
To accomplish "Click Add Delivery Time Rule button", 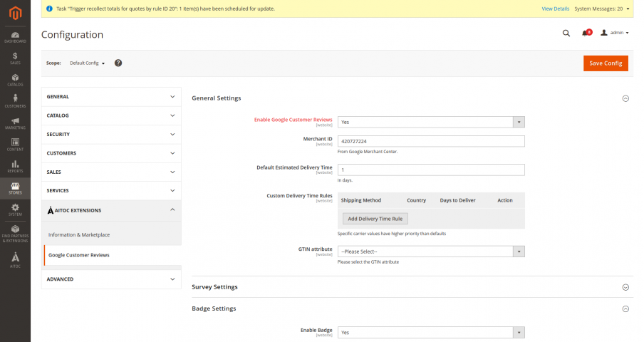I will [375, 219].
